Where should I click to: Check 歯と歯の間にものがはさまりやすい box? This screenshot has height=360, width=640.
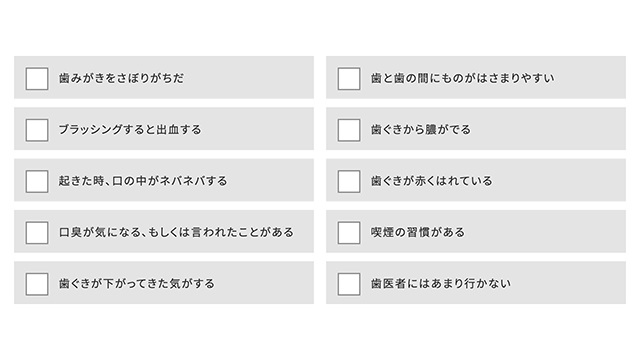click(x=349, y=78)
